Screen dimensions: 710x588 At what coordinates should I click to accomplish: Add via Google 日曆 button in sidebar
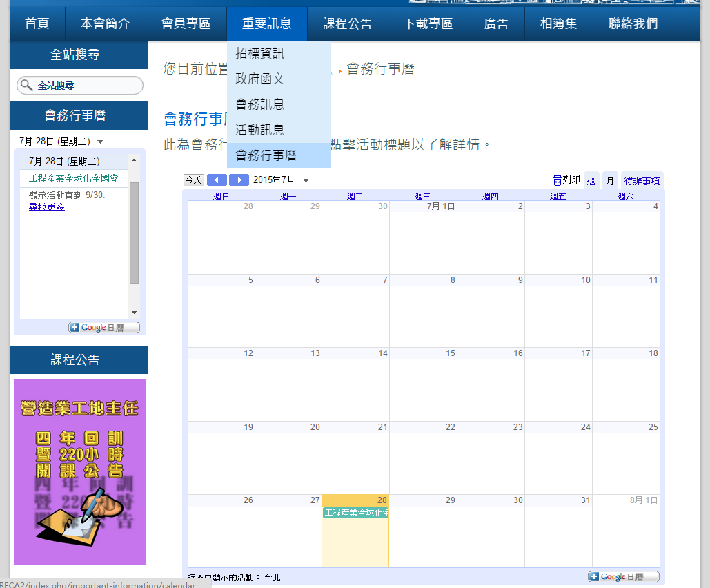coord(103,328)
